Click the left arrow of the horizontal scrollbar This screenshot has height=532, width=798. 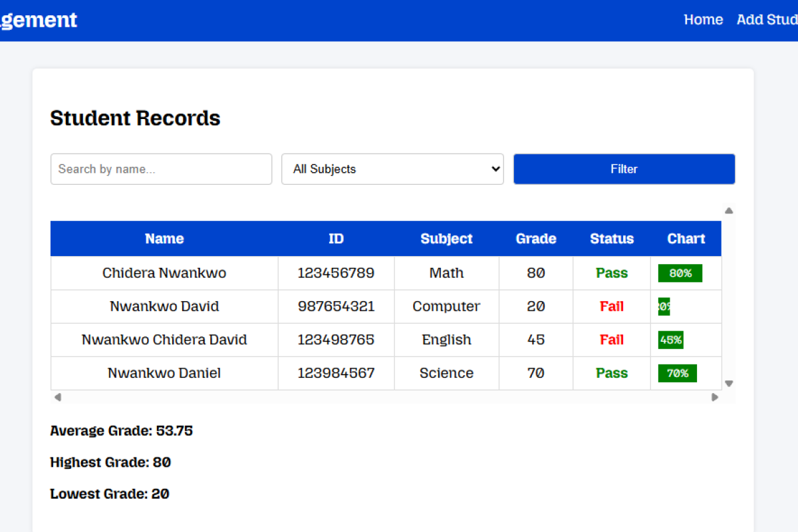tap(58, 397)
